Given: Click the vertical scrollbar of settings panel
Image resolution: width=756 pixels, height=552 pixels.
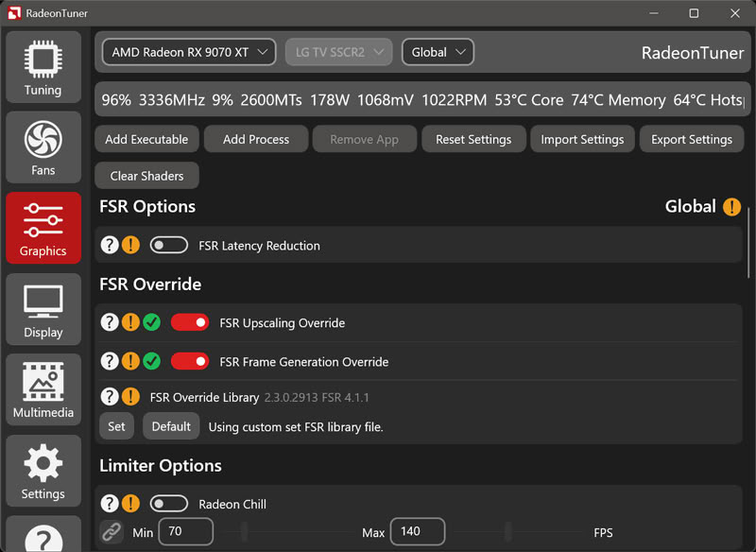Looking at the screenshot, I should point(748,243).
